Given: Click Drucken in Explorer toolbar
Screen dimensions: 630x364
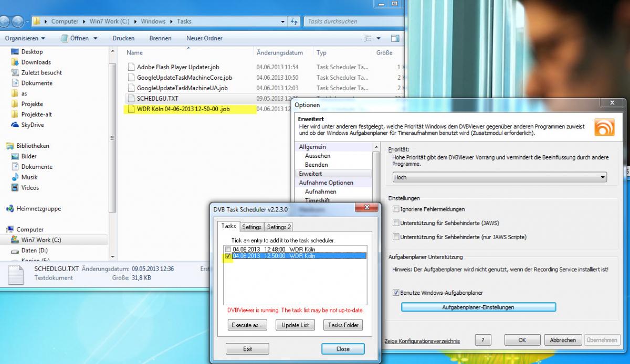Looking at the screenshot, I should pyautogui.click(x=123, y=38).
